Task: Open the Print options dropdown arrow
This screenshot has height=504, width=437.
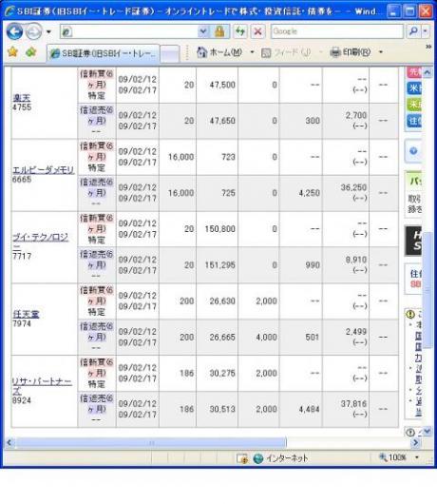Action: click(381, 52)
